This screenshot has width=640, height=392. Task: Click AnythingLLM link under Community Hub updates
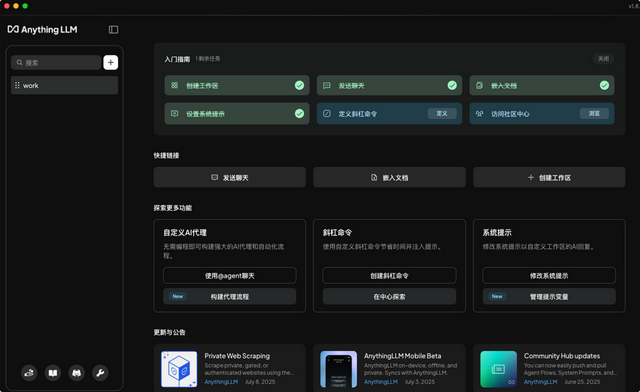[x=540, y=382]
